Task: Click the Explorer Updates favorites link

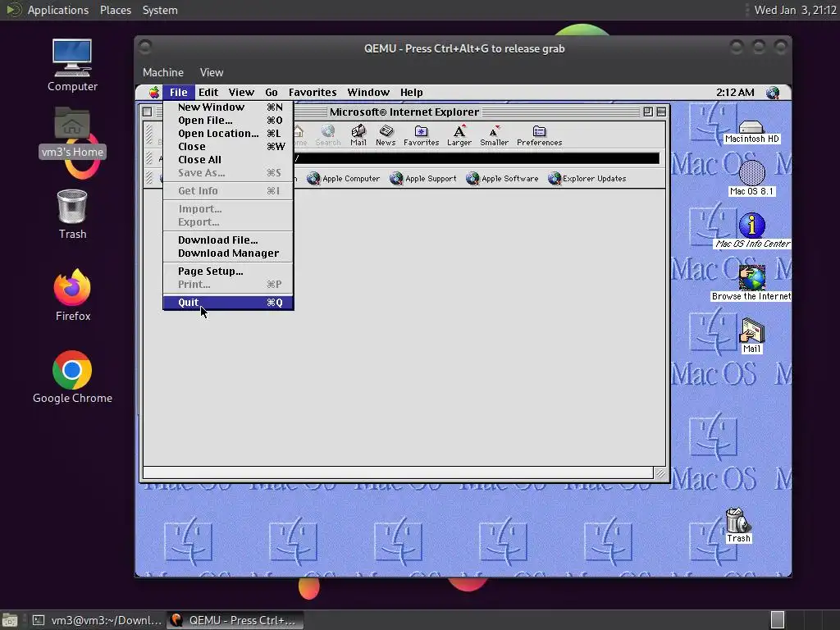Action: [587, 178]
